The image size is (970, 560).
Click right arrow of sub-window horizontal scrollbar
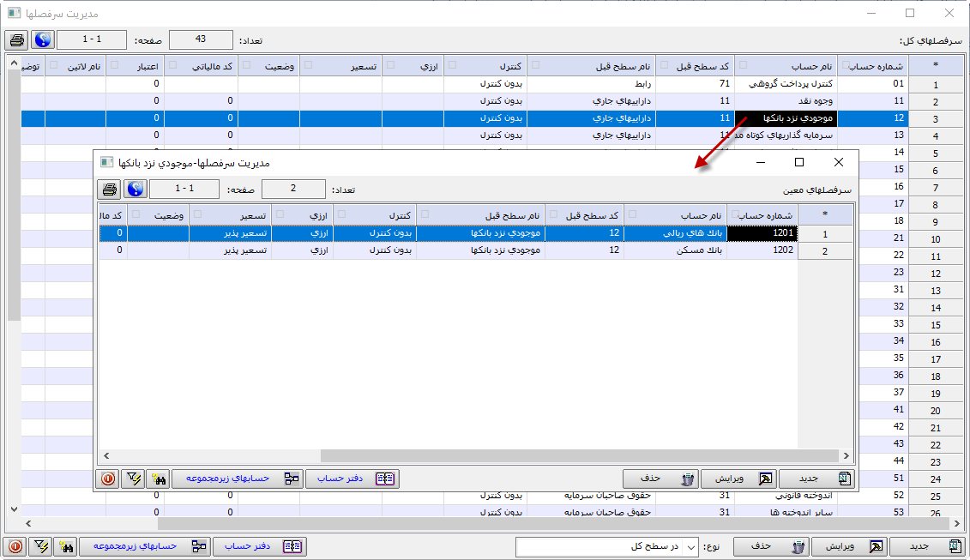pyautogui.click(x=846, y=456)
